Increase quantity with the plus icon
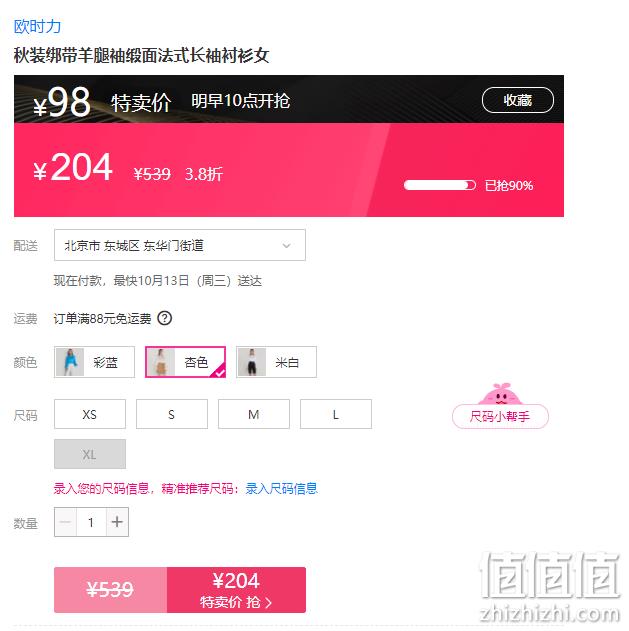This screenshot has height=631, width=629. (x=117, y=522)
